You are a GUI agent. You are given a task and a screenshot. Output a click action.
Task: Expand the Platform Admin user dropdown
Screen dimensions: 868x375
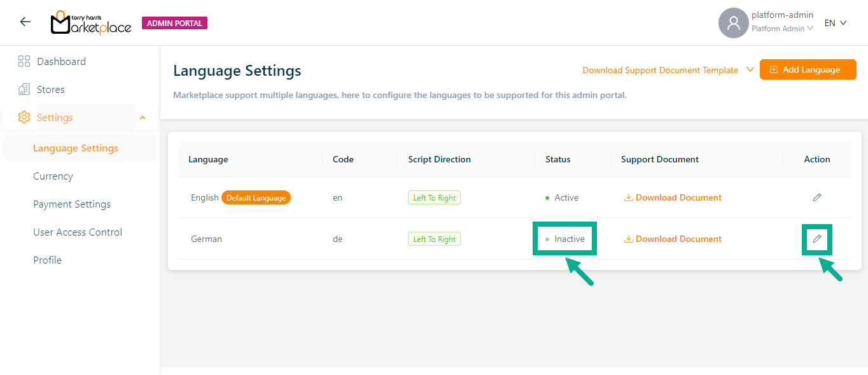(782, 29)
